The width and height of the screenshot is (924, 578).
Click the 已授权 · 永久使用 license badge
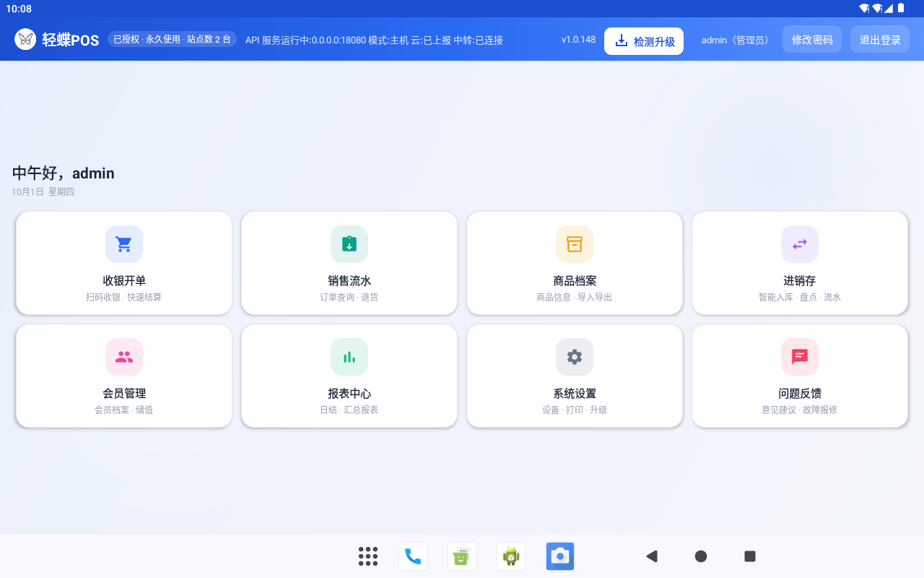(x=172, y=40)
